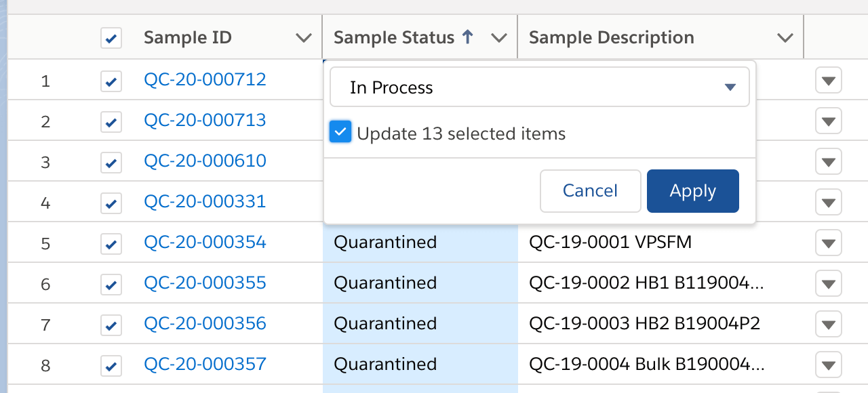
Task: Select description QC-19-0002 HB1 cell
Action: click(660, 283)
